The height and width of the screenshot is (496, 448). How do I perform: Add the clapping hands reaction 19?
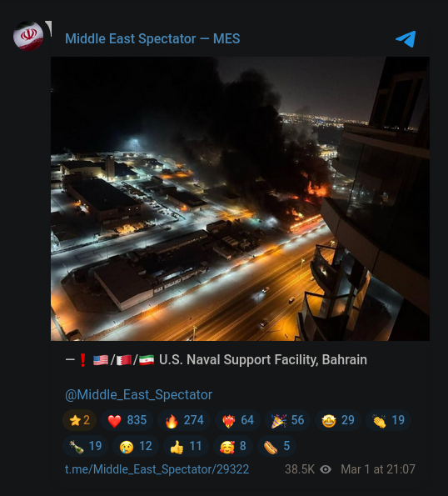click(388, 420)
